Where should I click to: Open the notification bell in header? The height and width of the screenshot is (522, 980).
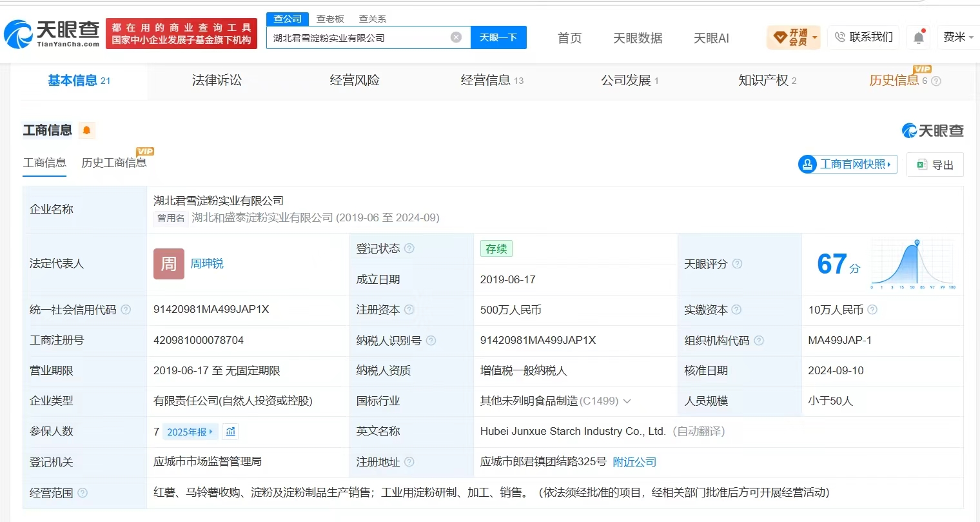919,37
